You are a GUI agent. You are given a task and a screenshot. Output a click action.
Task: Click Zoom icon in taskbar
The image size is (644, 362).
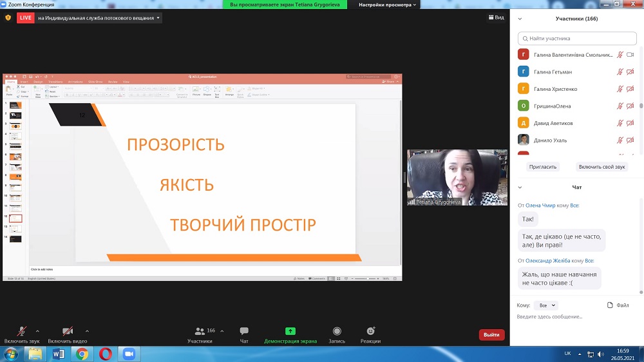[x=129, y=354]
